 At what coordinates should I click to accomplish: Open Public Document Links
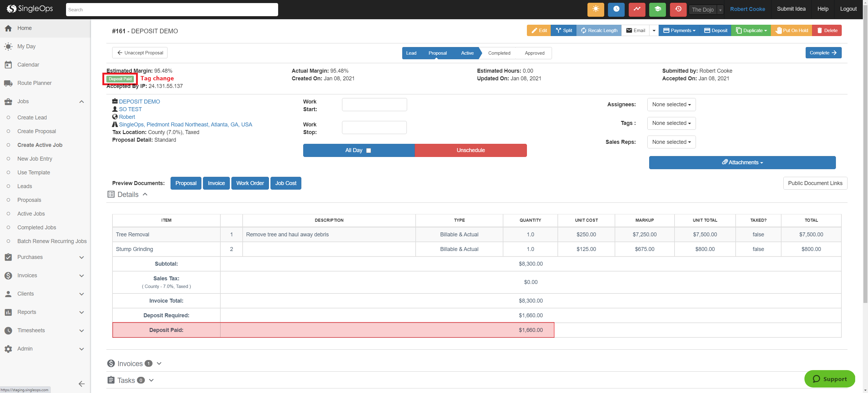click(x=815, y=183)
